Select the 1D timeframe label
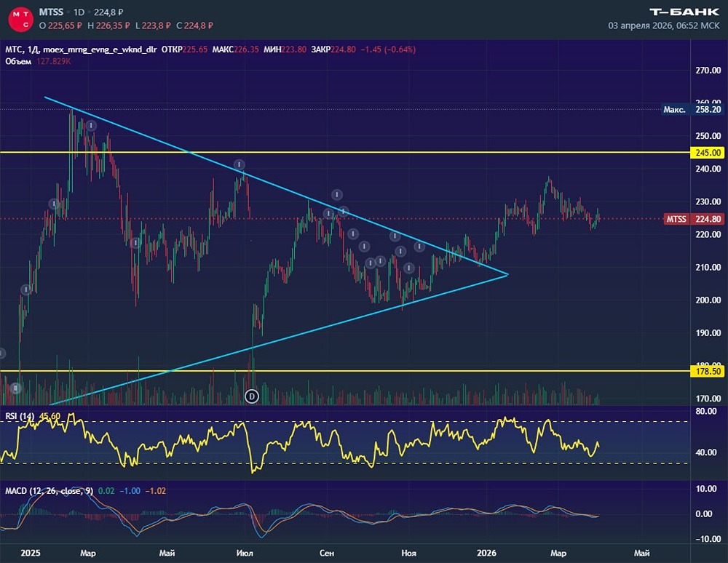The height and width of the screenshot is (563, 728). (79, 12)
